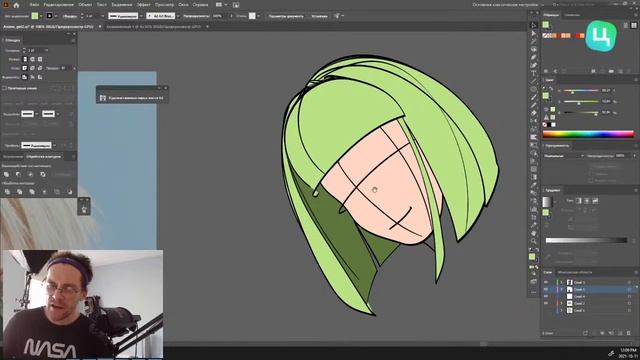This screenshot has height=360, width=640.
Task: Open the Arrange Documents icon in menu bar
Action: pyautogui.click(x=221, y=5)
